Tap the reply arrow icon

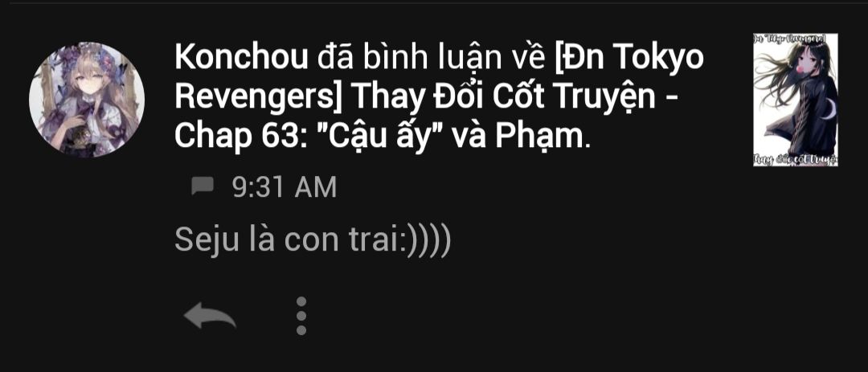pos(210,316)
